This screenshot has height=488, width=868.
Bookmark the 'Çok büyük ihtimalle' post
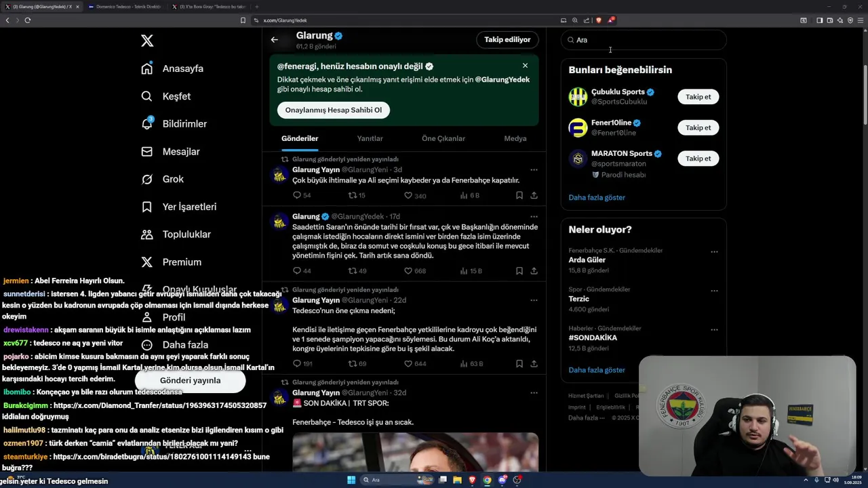click(x=519, y=195)
